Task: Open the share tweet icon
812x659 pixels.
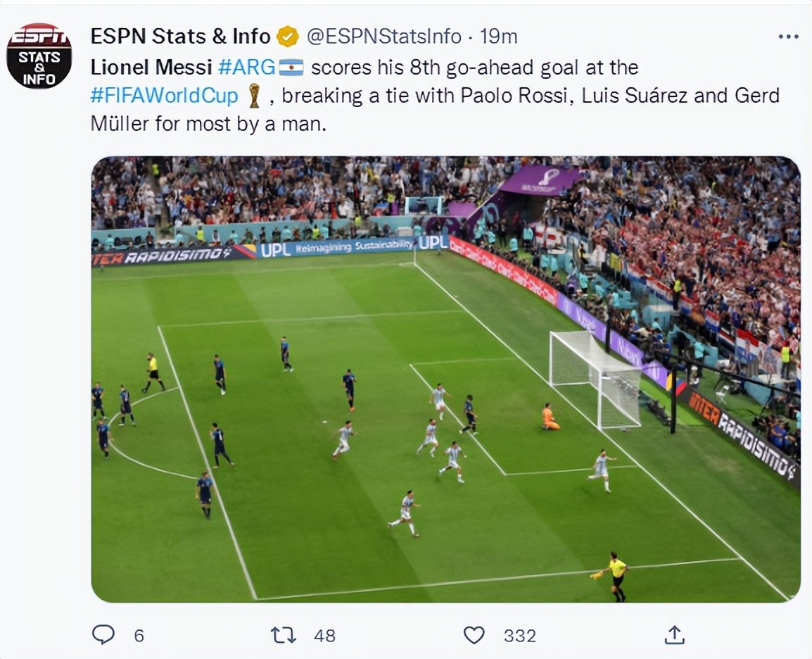Action: click(x=674, y=635)
